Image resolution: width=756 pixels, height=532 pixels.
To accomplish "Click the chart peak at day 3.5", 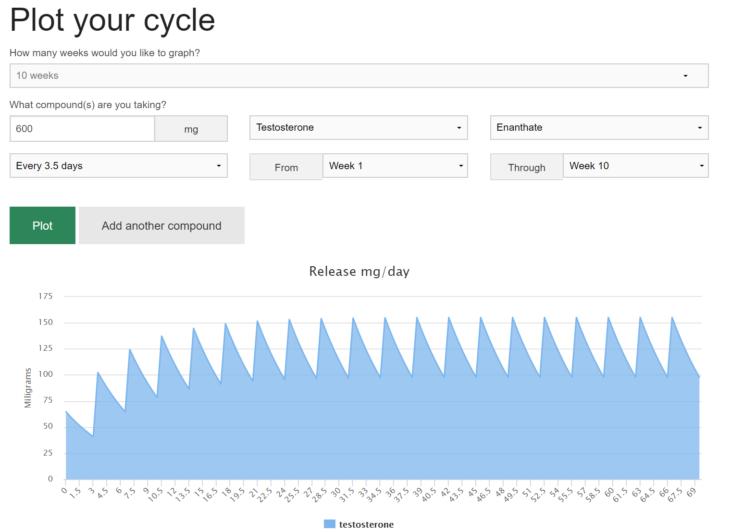I will pos(98,372).
